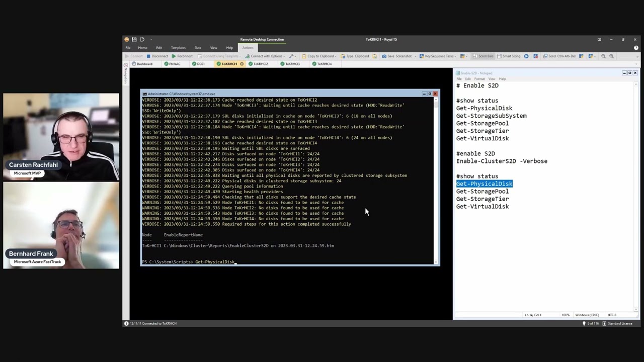The image size is (644, 362).
Task: Click the 100% zoom Notepad status entry
Action: click(x=566, y=315)
